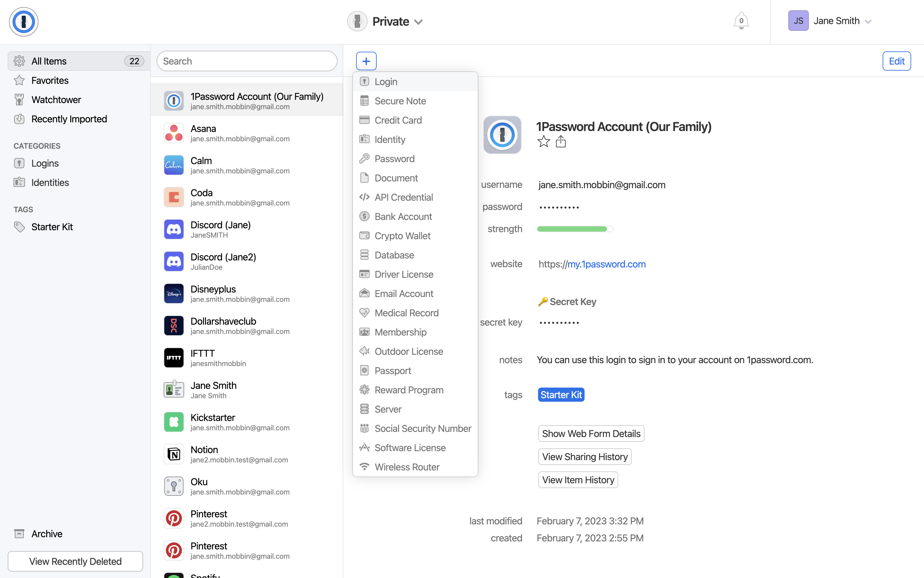Screen dimensions: 924x578
Task: Click the Favorites star icon in the sidebar
Action: tap(19, 80)
